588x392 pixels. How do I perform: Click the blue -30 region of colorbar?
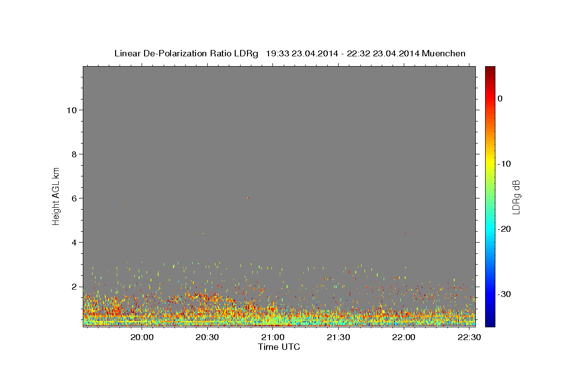tap(490, 294)
